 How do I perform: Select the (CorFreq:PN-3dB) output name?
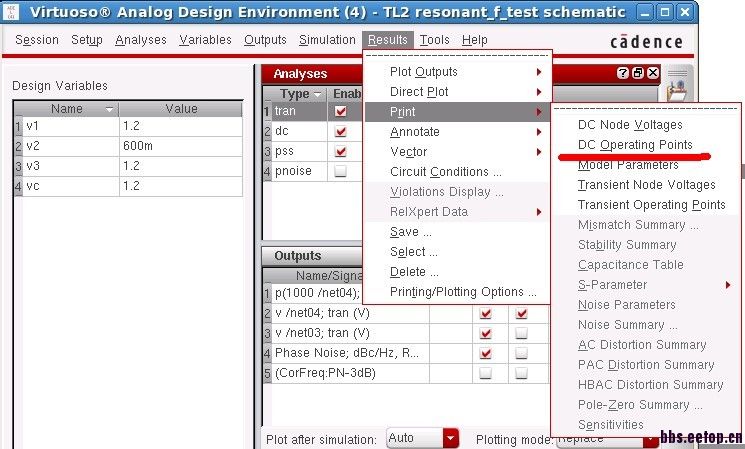325,373
